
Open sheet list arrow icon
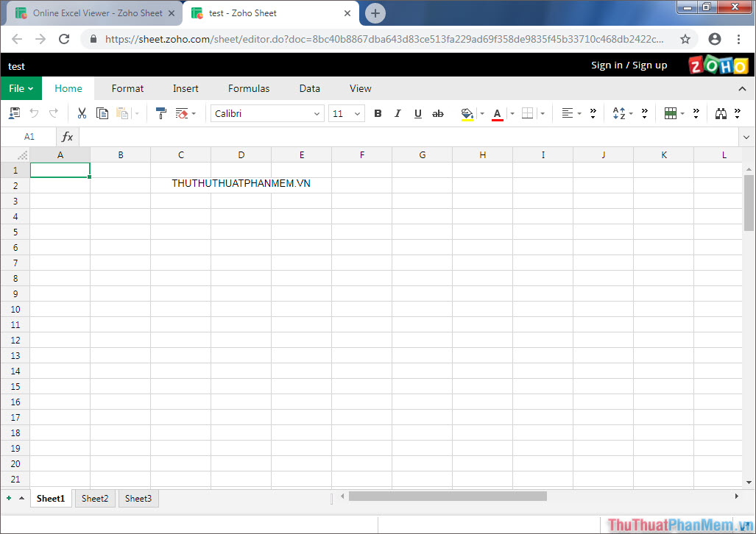pyautogui.click(x=21, y=498)
